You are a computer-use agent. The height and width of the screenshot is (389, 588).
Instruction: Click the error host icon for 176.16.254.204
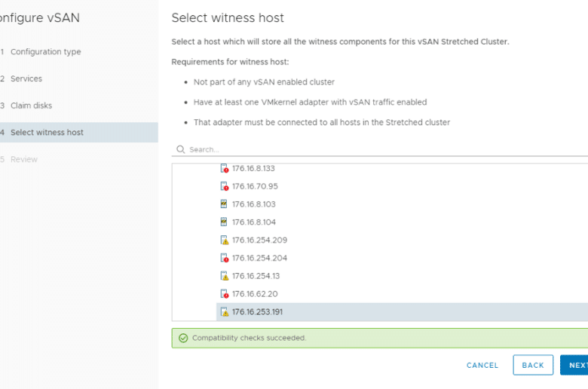click(x=224, y=258)
